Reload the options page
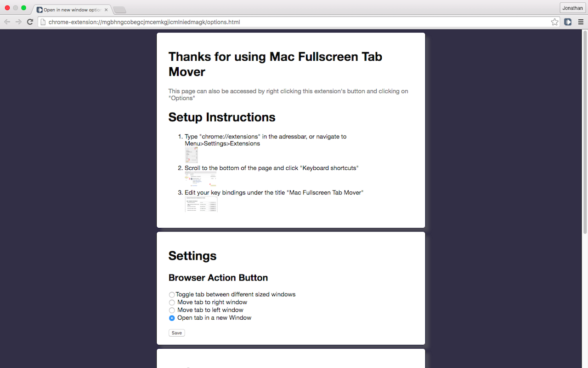 pyautogui.click(x=30, y=22)
